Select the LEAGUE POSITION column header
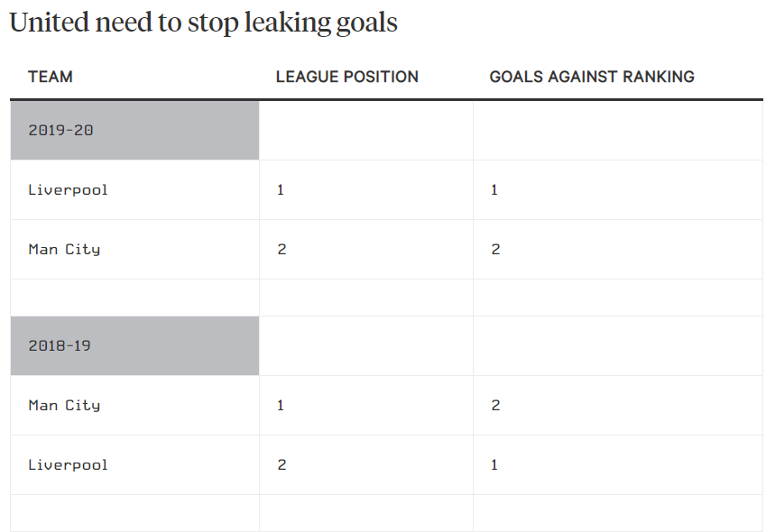The width and height of the screenshot is (766, 532). (347, 77)
